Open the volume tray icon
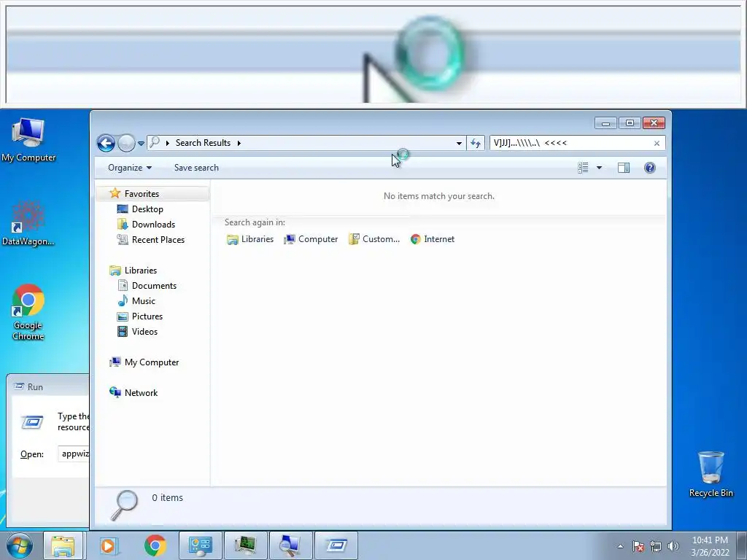 673,546
